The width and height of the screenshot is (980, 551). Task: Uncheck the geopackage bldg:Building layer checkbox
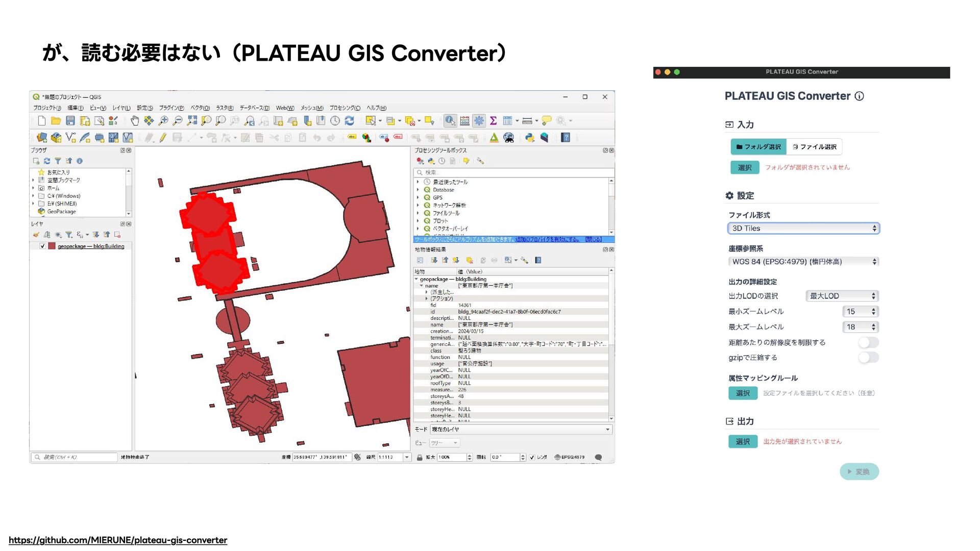click(42, 246)
